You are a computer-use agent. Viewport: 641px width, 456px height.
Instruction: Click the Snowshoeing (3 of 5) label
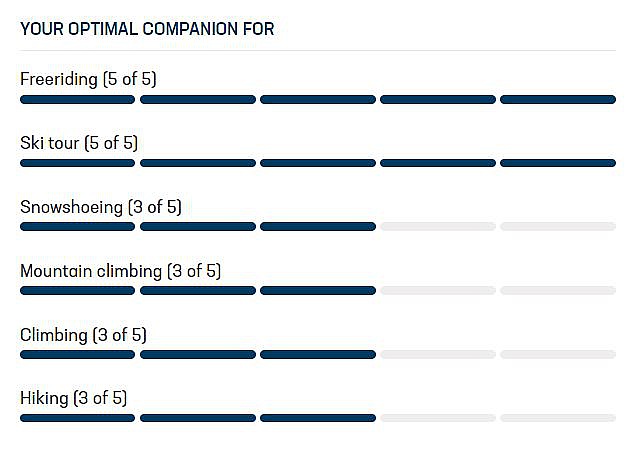[100, 207]
